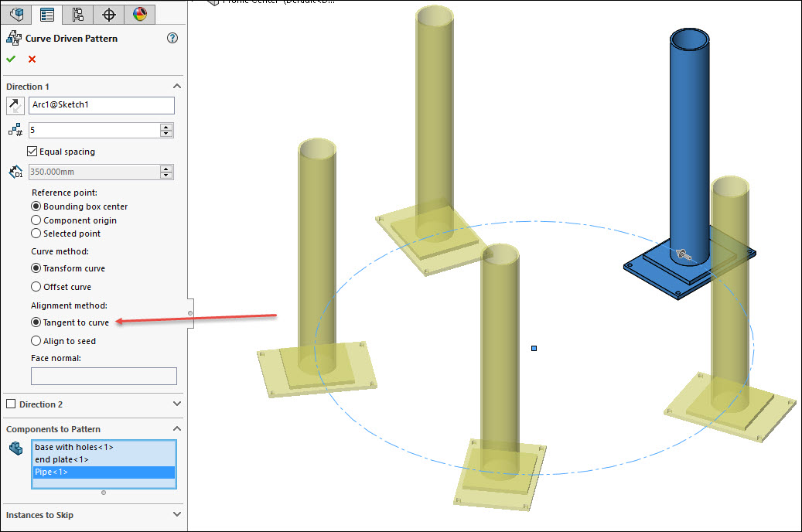Screen dimensions: 802x532
Task: Click the blue point at circle center
Action: point(534,349)
